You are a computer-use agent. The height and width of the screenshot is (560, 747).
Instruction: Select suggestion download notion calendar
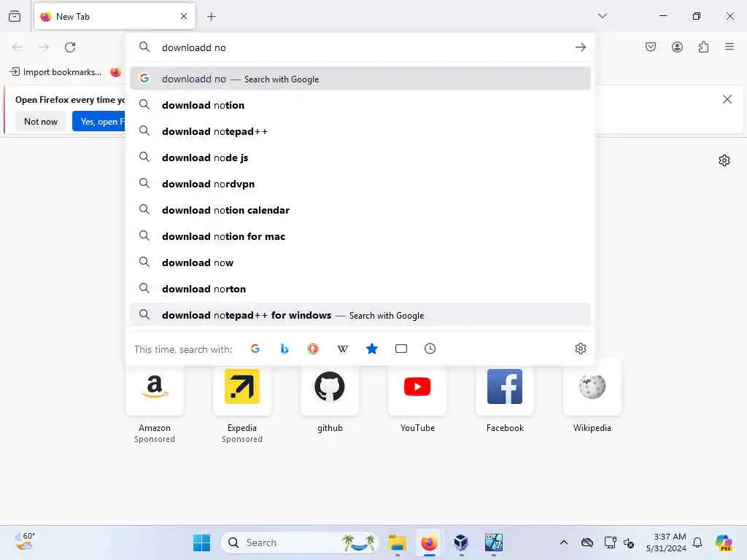point(360,210)
